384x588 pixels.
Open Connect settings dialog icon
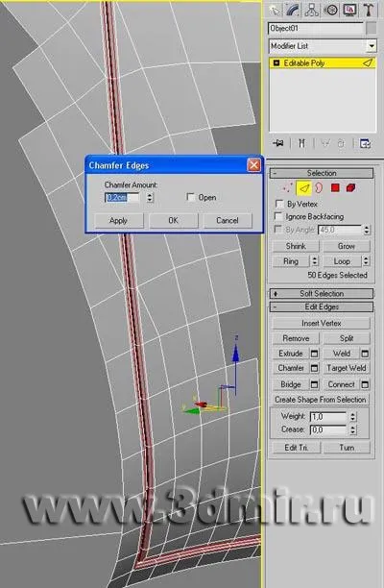pos(365,384)
